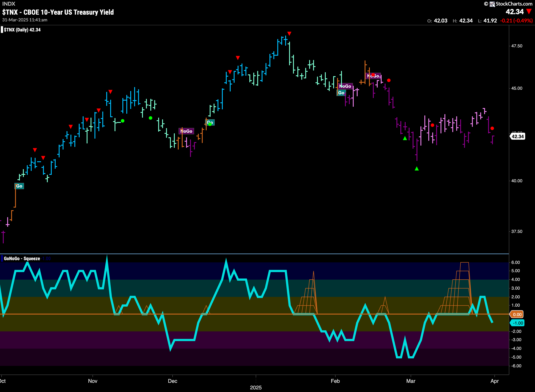Click the open value O: 42.03

(437, 21)
